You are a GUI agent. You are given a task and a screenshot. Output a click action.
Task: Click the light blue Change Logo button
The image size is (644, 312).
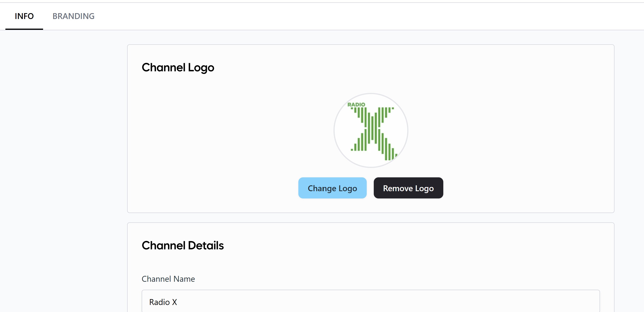click(332, 188)
